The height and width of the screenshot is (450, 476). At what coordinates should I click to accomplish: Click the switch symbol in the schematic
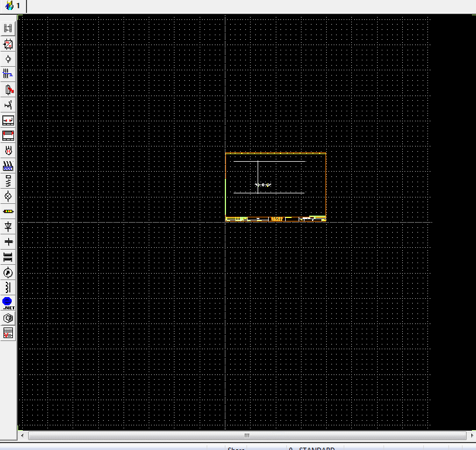click(x=263, y=185)
